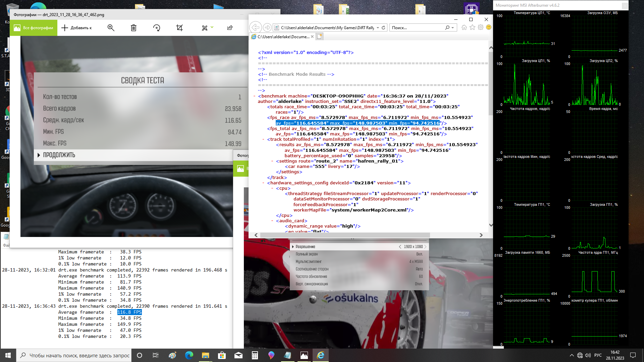Expand the edit and create dropdown in Photos

pyautogui.click(x=212, y=27)
